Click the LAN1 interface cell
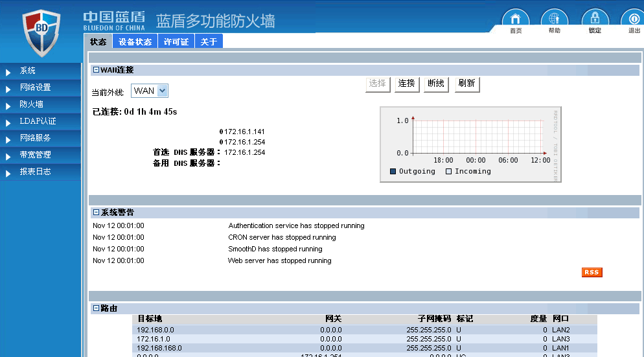The width and height of the screenshot is (644, 357). click(560, 348)
